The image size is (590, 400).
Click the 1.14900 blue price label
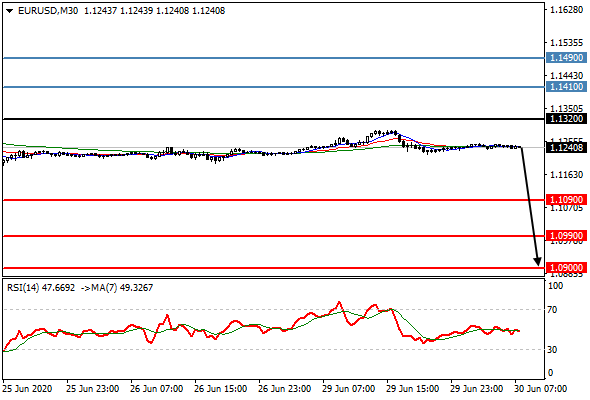coord(566,58)
